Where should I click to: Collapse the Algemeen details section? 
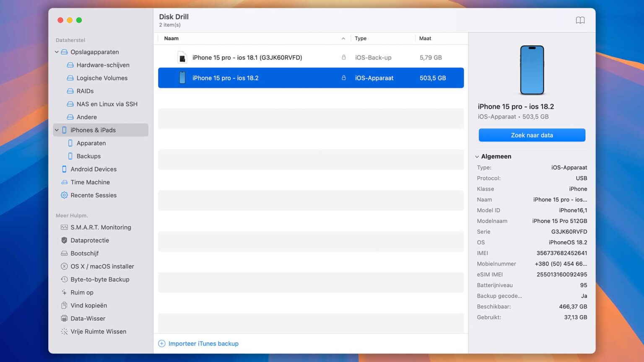coord(477,157)
